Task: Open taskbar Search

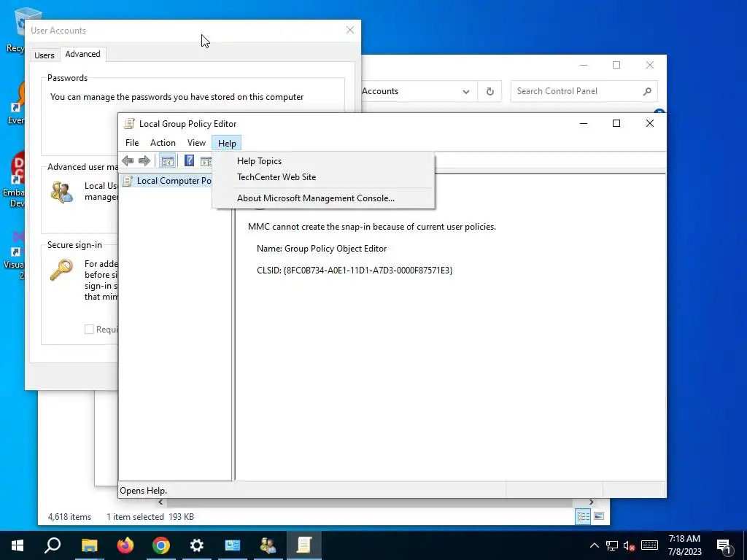Action: pos(53,545)
